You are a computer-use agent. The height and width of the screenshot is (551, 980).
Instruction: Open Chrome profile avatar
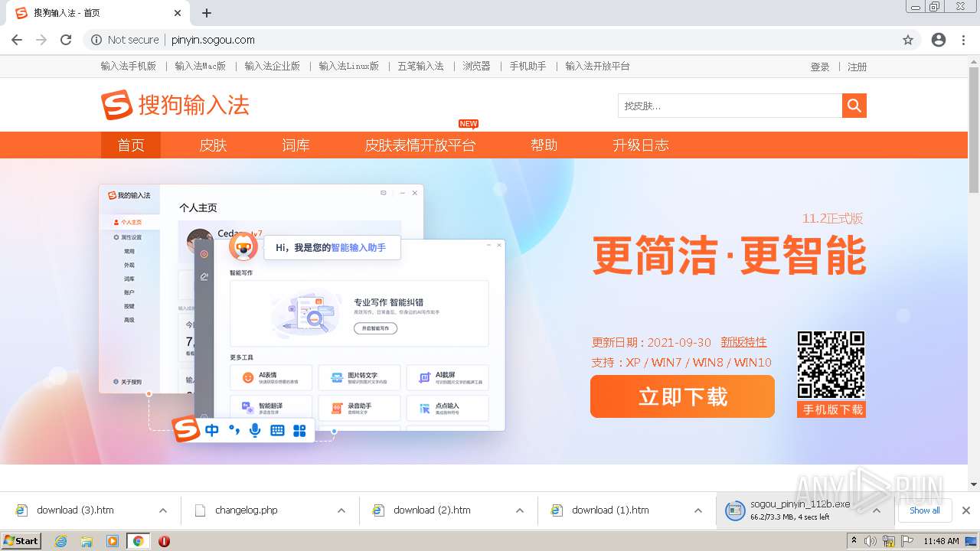pyautogui.click(x=939, y=40)
